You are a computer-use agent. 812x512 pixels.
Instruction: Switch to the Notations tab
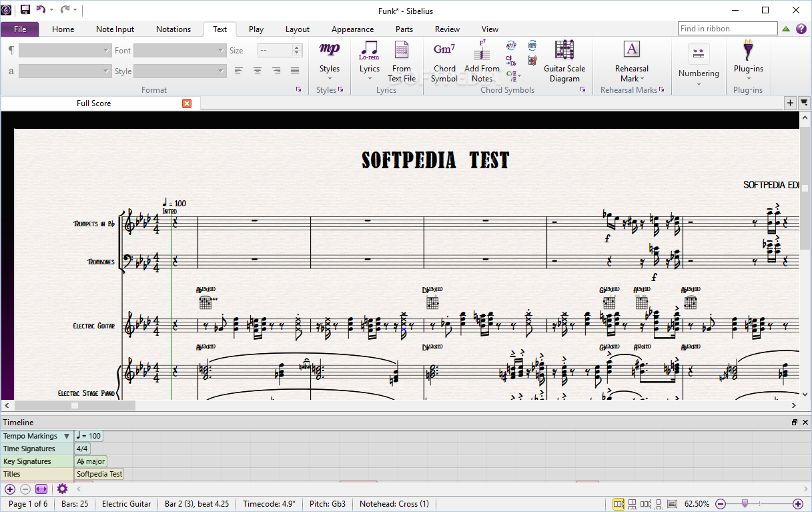point(173,29)
